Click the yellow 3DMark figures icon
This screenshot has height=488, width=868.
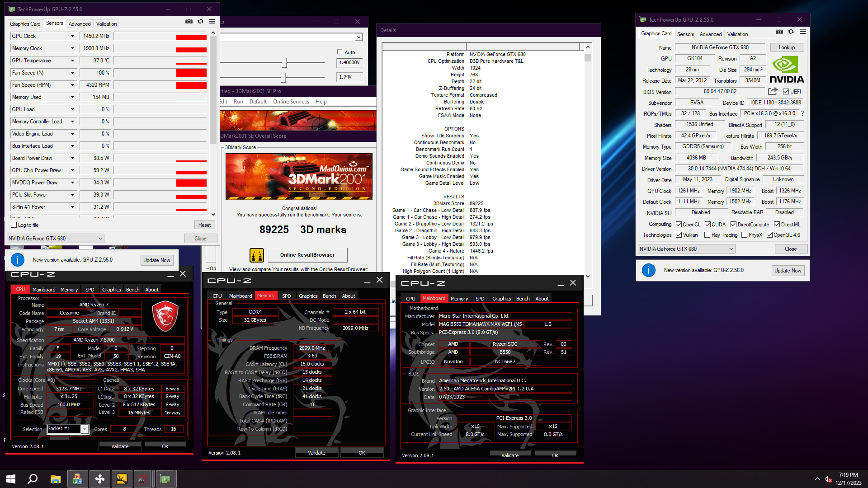[x=256, y=255]
